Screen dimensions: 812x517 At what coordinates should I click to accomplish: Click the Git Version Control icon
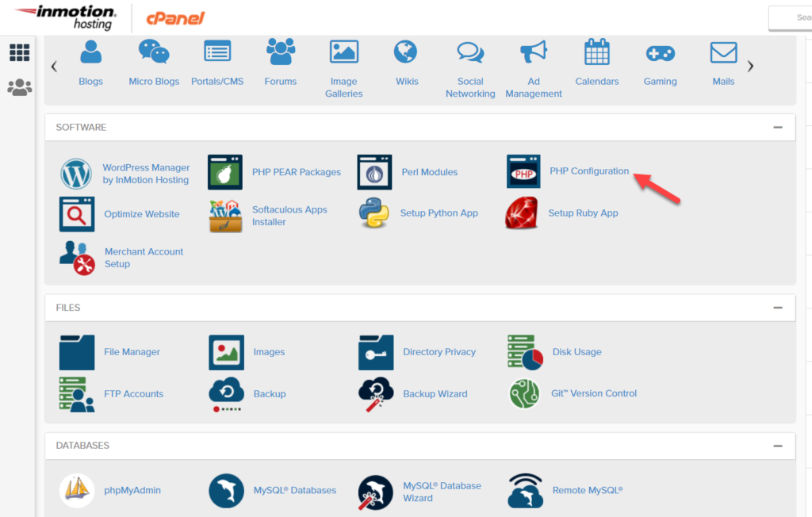524,394
